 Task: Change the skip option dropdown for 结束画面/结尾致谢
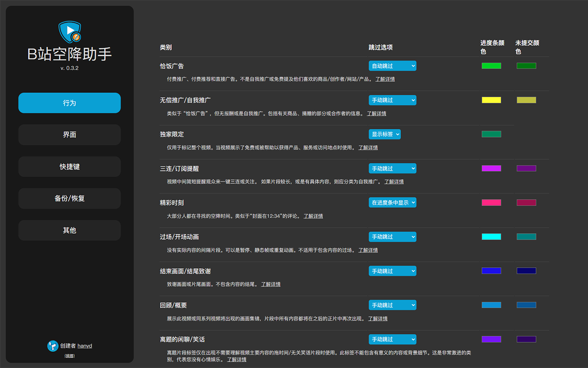tap(392, 270)
